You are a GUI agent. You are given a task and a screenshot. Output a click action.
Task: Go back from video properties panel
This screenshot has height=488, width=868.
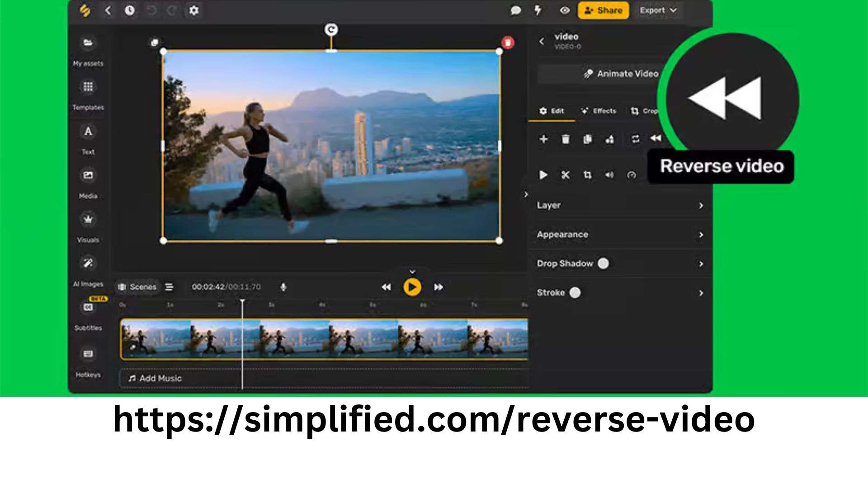542,41
